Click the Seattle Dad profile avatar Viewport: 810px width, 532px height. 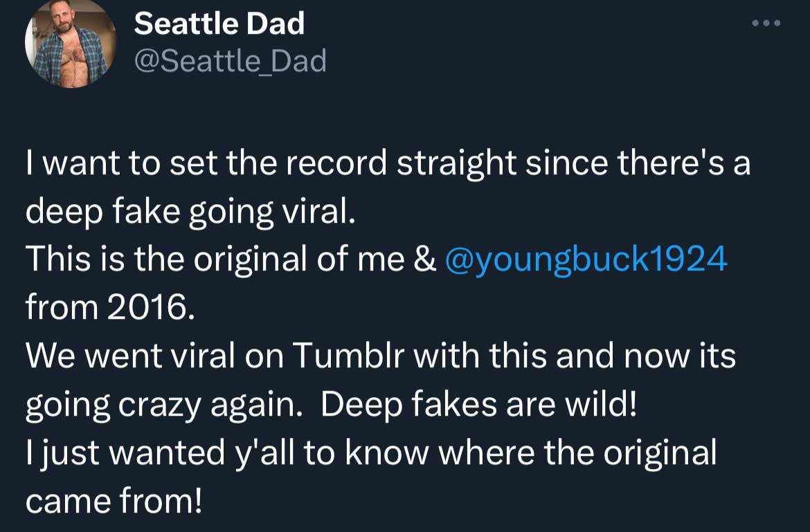coord(71,43)
